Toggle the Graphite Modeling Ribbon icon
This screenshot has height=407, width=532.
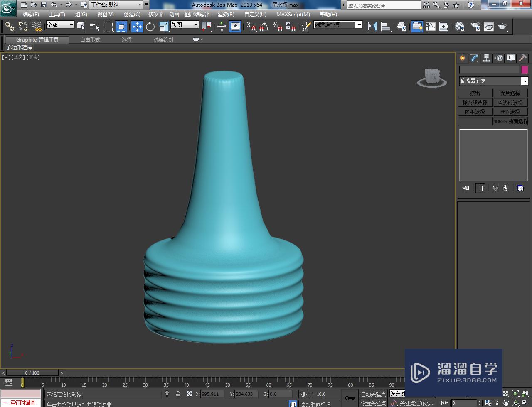[x=417, y=27]
